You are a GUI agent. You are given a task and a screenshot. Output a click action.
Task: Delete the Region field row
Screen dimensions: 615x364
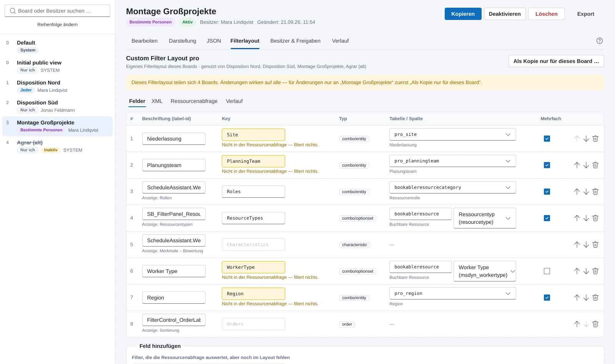595,298
